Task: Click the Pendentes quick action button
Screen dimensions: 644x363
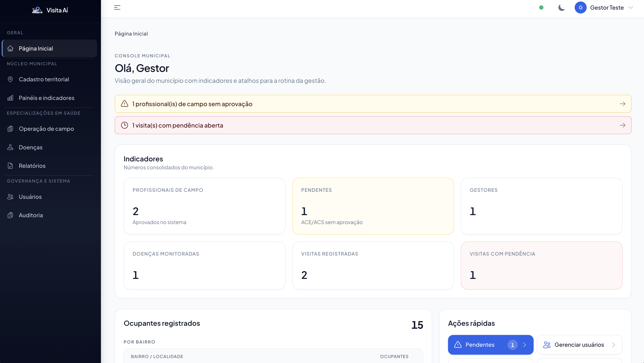Action: tap(490, 345)
